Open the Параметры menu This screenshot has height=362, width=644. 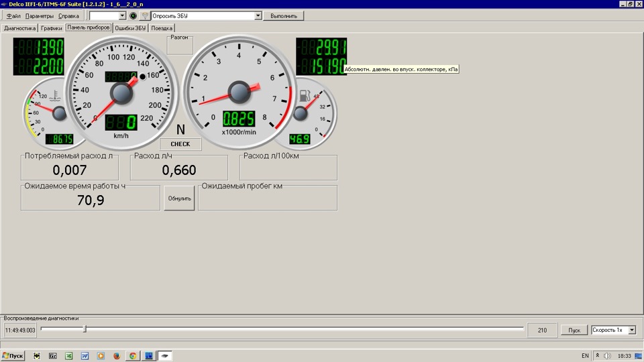point(40,16)
